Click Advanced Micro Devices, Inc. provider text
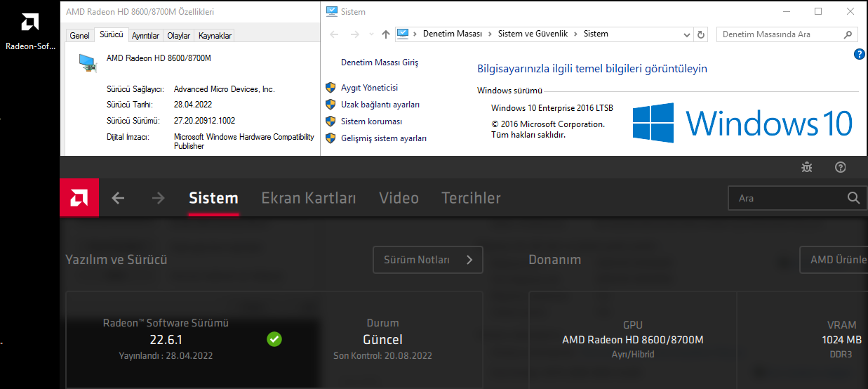 coord(224,89)
